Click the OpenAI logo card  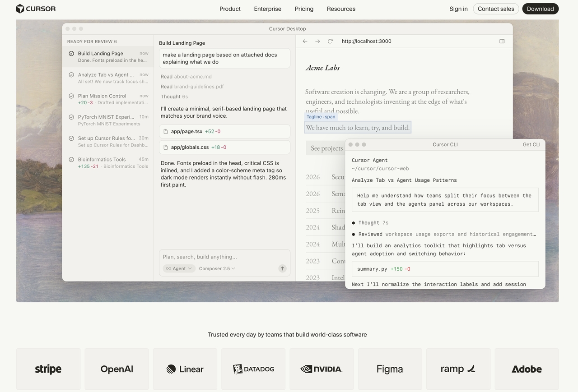coord(117,369)
